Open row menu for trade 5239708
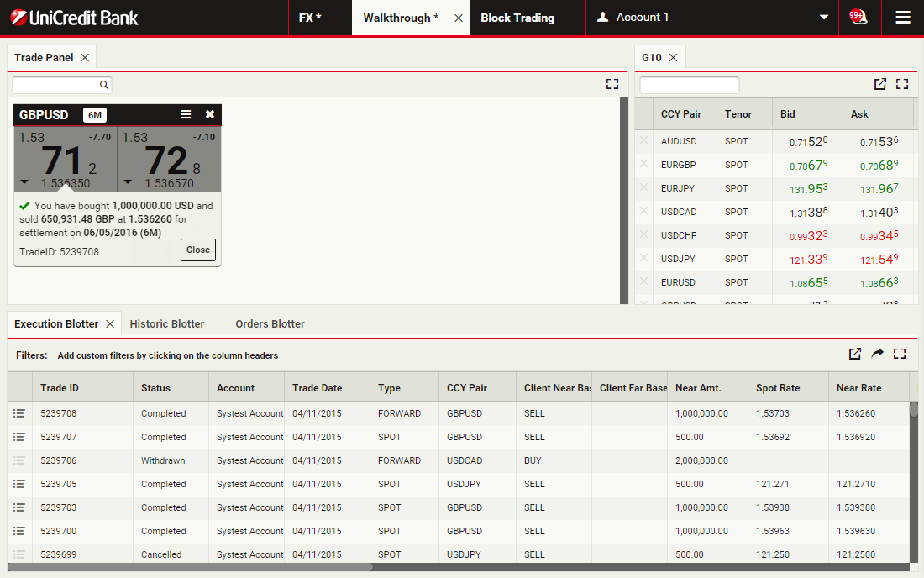Image resolution: width=924 pixels, height=578 pixels. pyautogui.click(x=19, y=413)
